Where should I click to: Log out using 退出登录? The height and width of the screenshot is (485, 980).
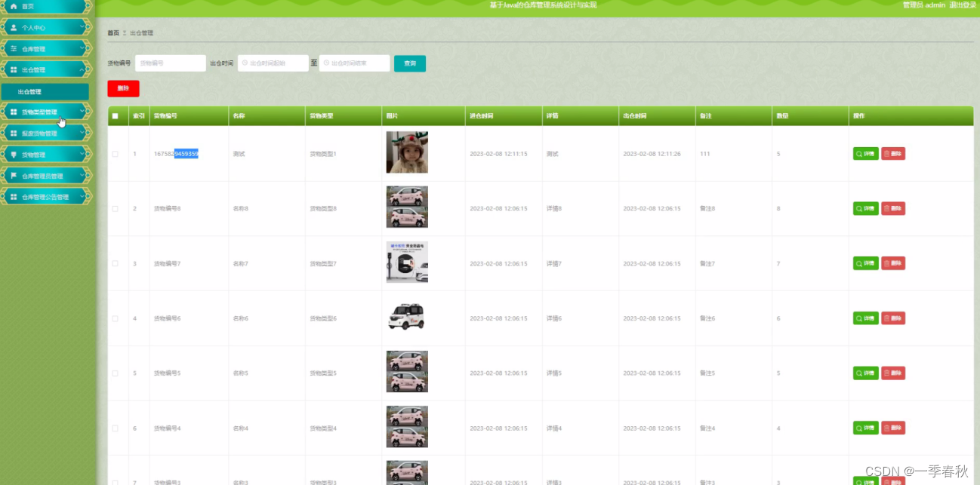[x=963, y=5]
